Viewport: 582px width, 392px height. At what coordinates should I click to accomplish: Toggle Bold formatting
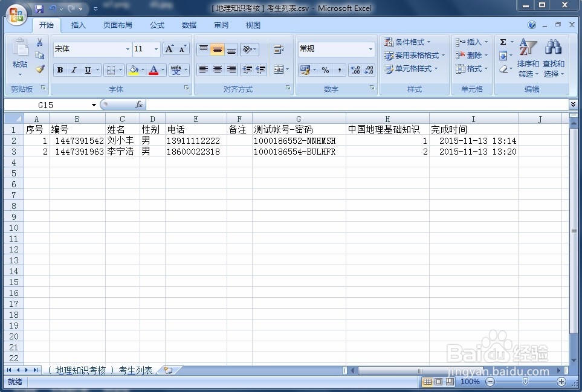click(60, 69)
